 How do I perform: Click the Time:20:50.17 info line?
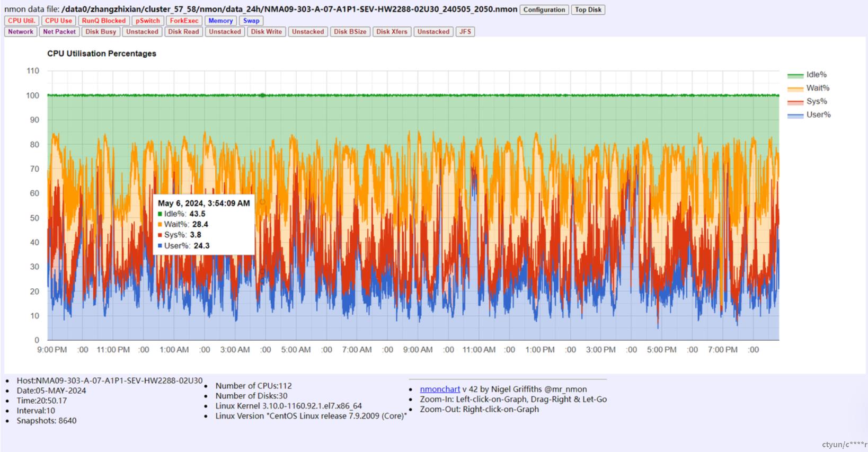[42, 401]
